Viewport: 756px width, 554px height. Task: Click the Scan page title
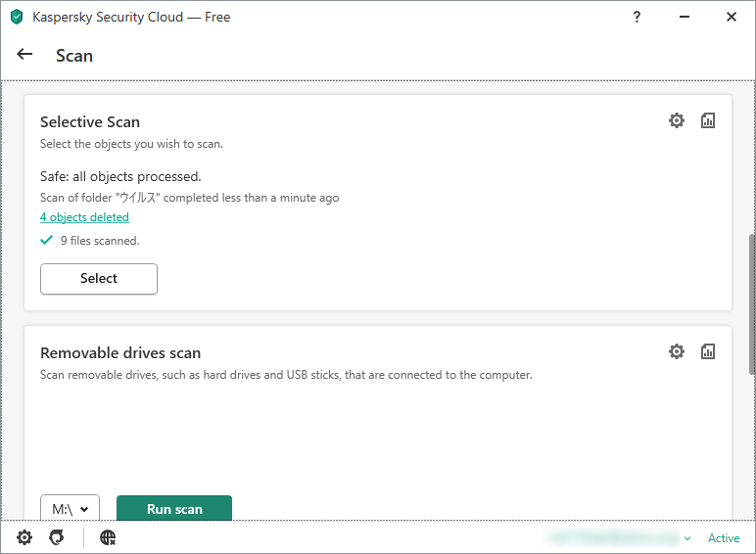(x=74, y=56)
